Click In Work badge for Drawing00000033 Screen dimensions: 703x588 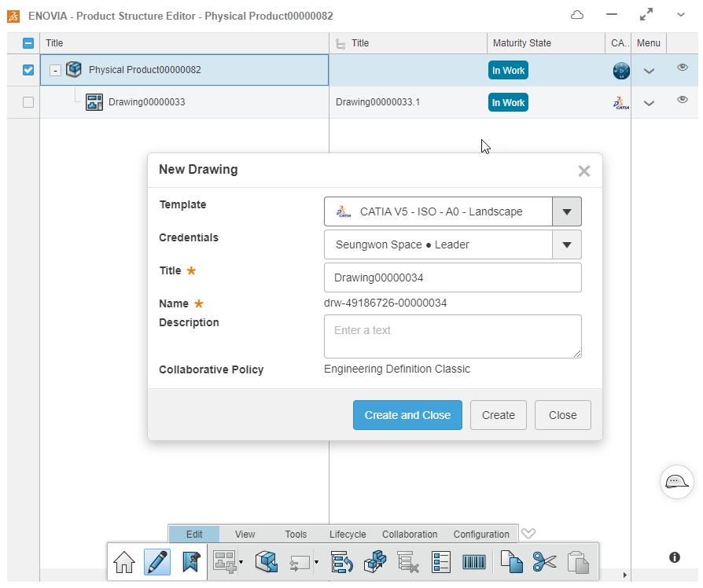coord(508,103)
